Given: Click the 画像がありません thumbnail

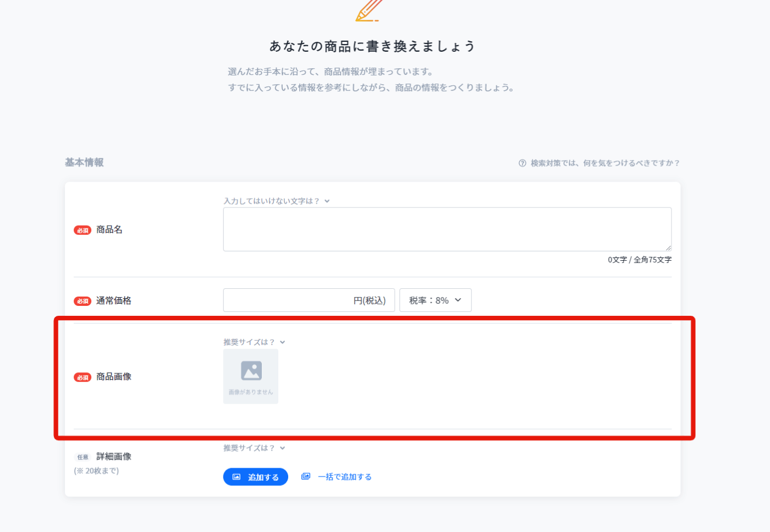Looking at the screenshot, I should [x=251, y=377].
